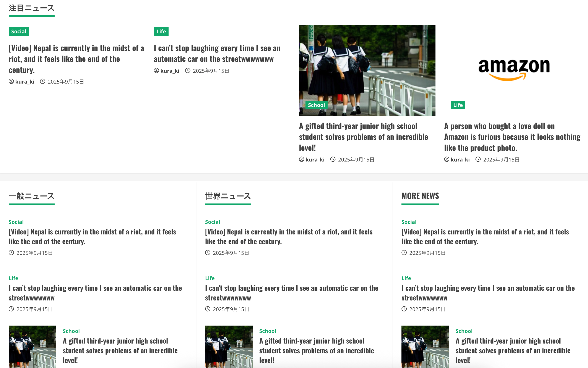Click kura_ki author icon under Amazon article
This screenshot has width=588, height=368.
[x=447, y=159]
